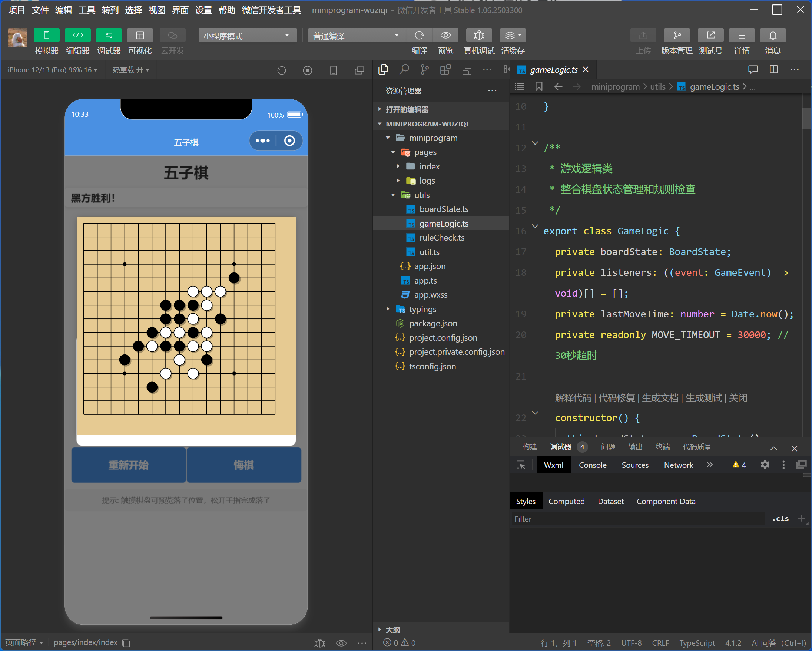Toggle the 编辑器 editor panel button
Viewport: 812px width, 651px height.
pos(77,36)
